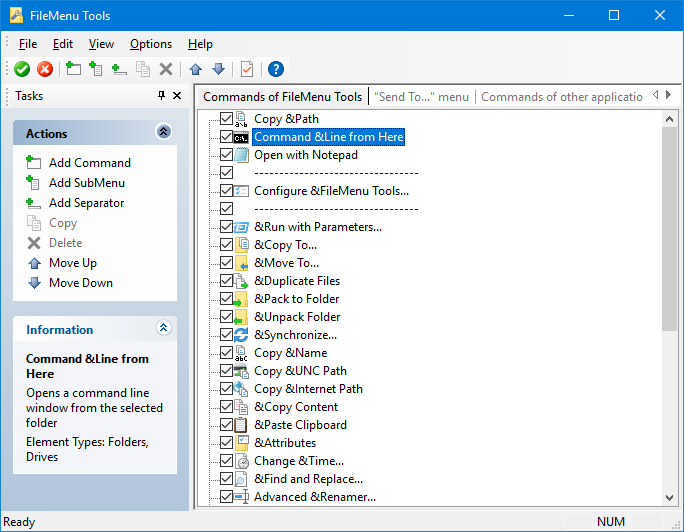684x532 pixels.
Task: Open the View menu
Action: [101, 44]
